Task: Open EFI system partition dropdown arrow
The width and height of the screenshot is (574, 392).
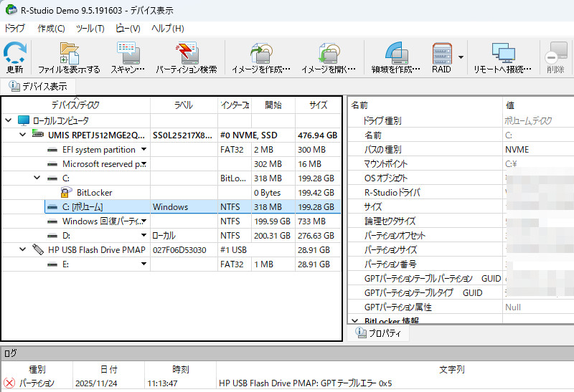Action: pyautogui.click(x=144, y=149)
